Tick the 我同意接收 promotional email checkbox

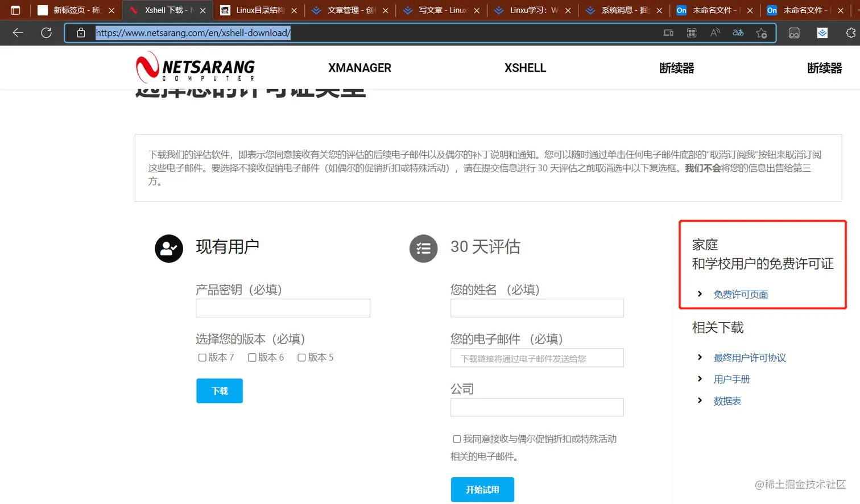[x=456, y=439]
